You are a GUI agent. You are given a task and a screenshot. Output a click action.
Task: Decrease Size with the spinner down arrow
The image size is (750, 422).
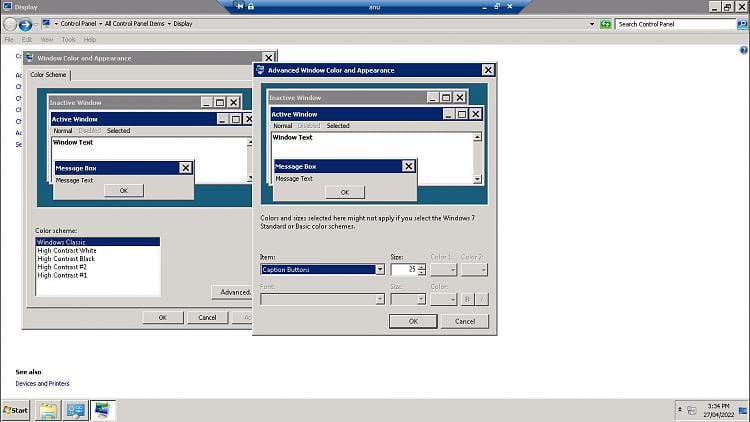tap(421, 273)
